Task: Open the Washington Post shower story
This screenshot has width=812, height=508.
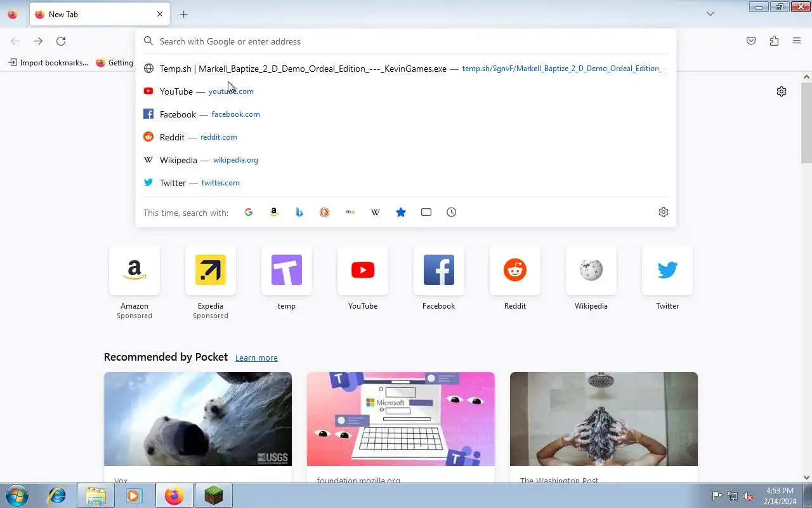Action: (604, 427)
